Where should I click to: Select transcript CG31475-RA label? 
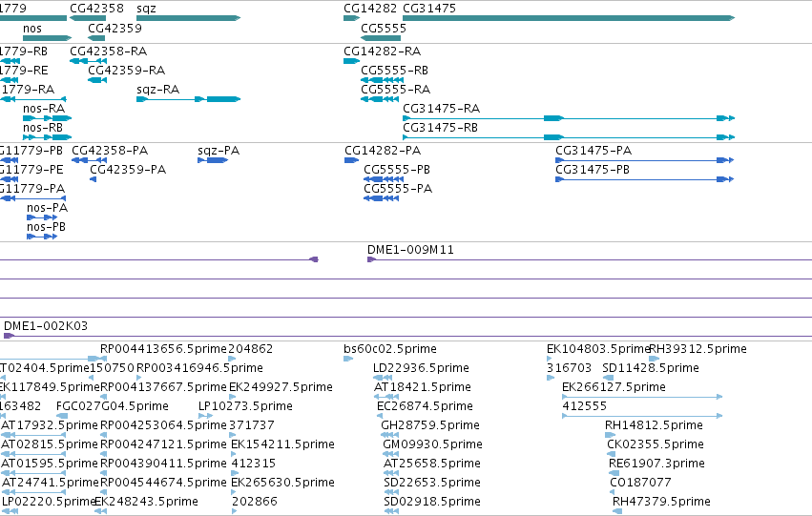441,109
